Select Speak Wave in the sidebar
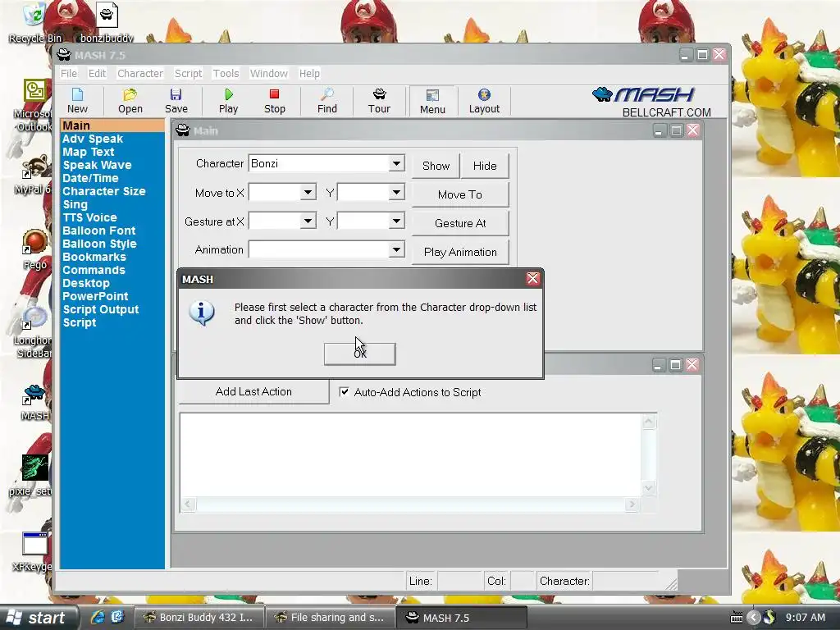The height and width of the screenshot is (630, 840). pyautogui.click(x=97, y=165)
